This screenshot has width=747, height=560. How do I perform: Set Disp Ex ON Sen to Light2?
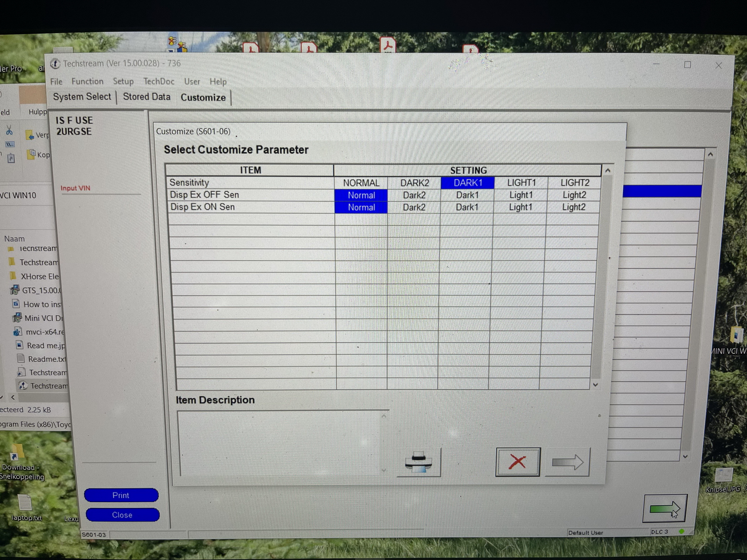pyautogui.click(x=573, y=207)
